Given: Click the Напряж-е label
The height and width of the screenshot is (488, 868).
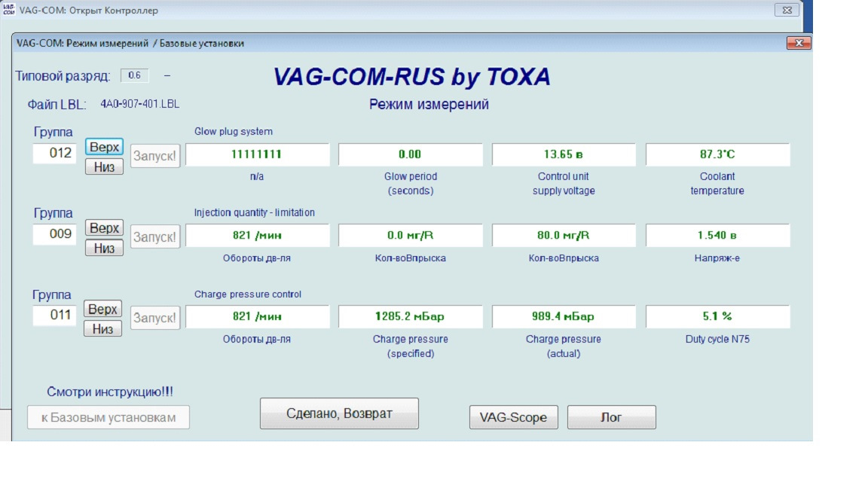Looking at the screenshot, I should 717,258.
